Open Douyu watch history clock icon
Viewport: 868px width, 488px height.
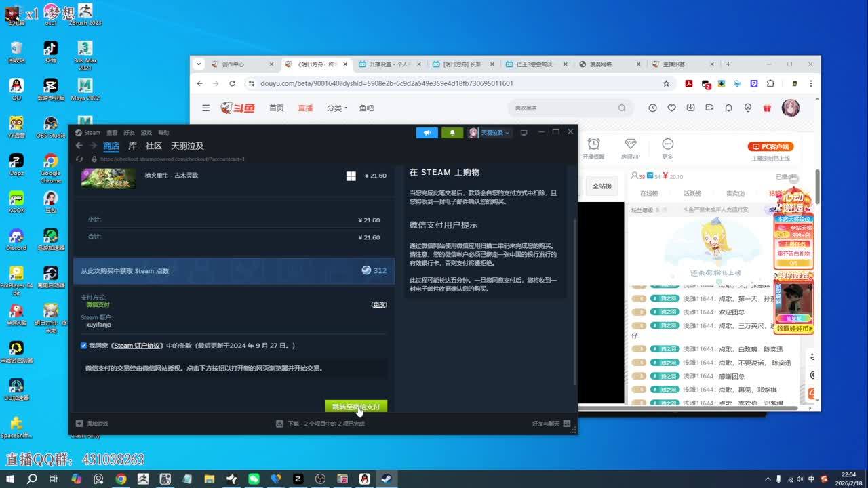[x=652, y=108]
